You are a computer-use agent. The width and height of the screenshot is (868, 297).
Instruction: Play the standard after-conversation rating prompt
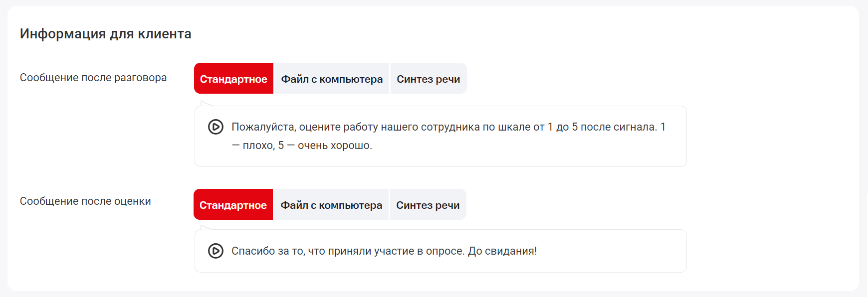coord(216,127)
